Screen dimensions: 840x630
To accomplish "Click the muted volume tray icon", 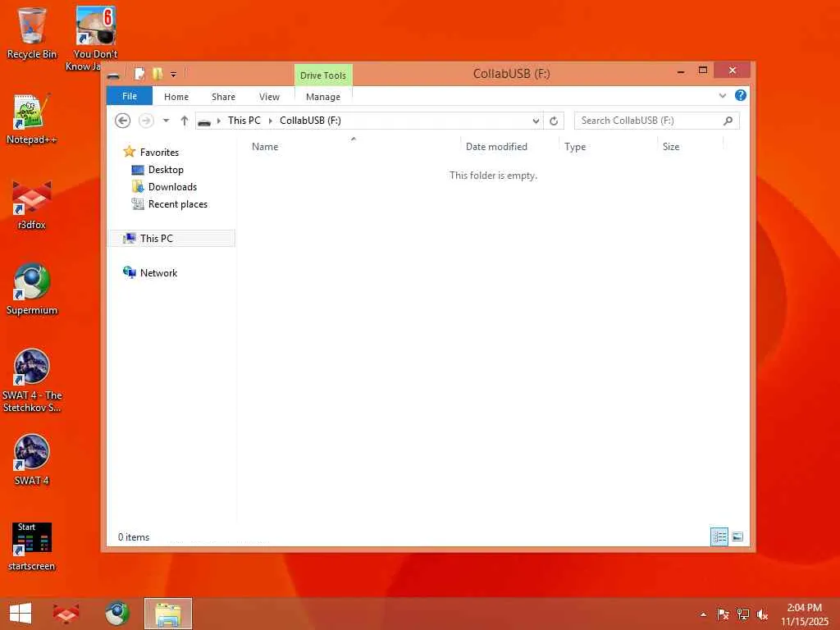I will point(762,614).
